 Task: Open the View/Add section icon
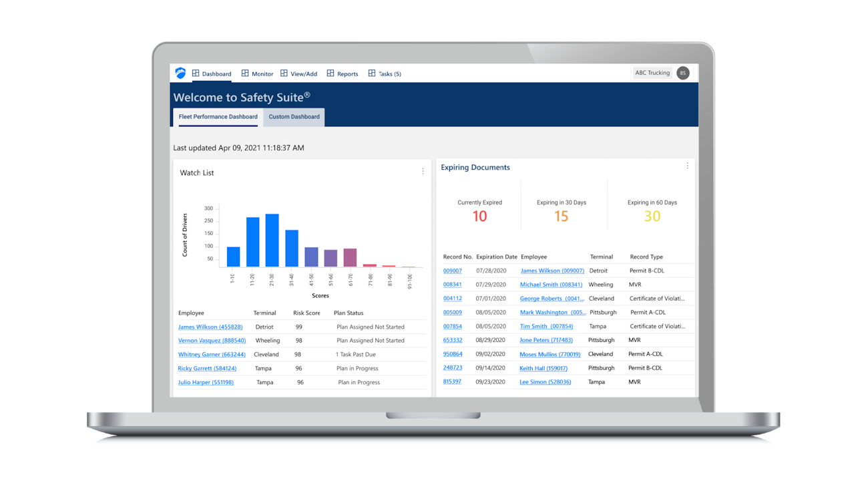click(284, 73)
